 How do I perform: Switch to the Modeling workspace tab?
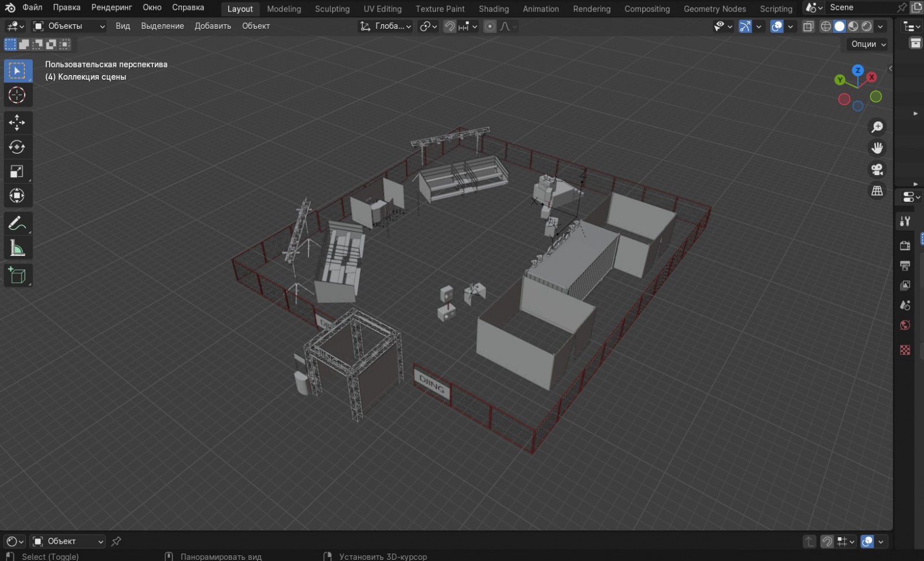pyautogui.click(x=284, y=9)
